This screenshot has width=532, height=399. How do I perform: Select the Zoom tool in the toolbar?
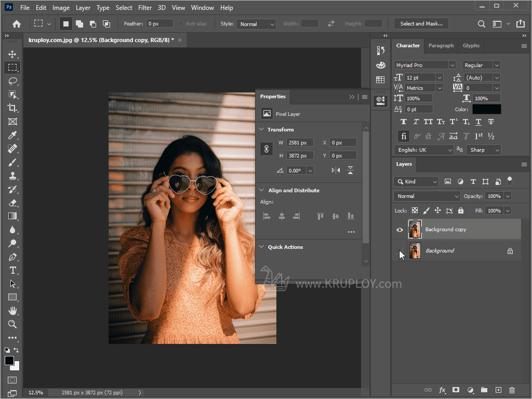pyautogui.click(x=12, y=324)
